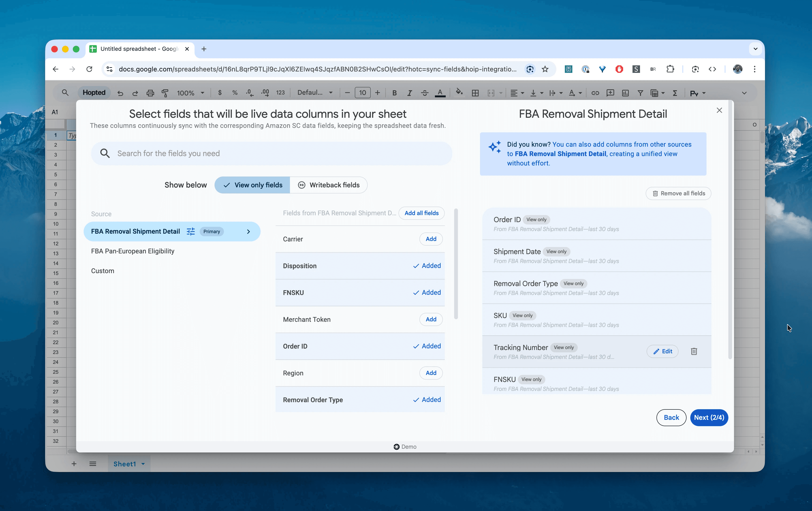This screenshot has height=511, width=812.
Task: Open the Py toolbar dropdown
Action: click(x=698, y=93)
